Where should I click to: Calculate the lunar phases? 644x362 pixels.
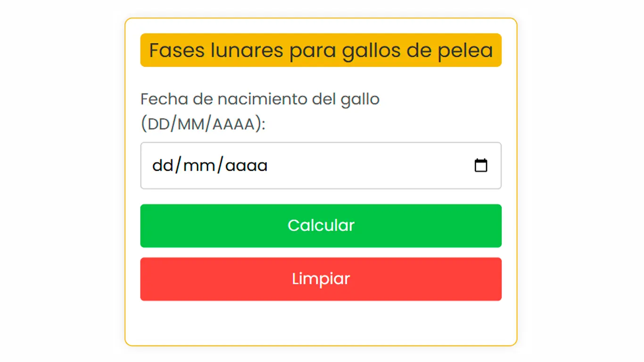[x=321, y=226]
